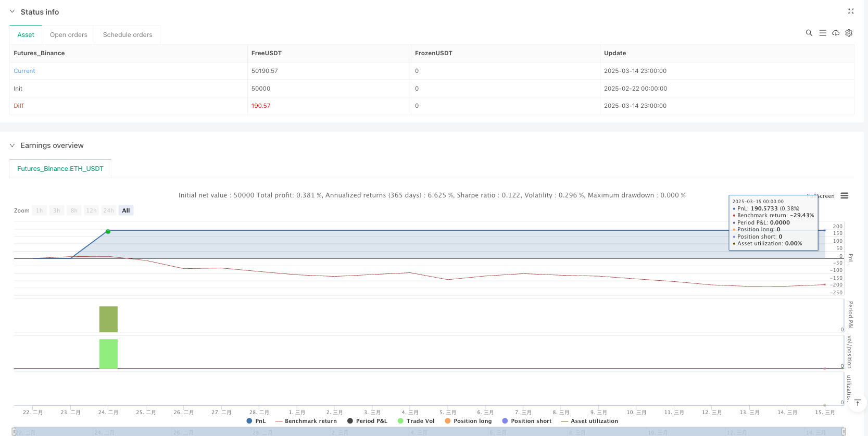This screenshot has height=436, width=868.
Task: Click the Diff row label
Action: point(19,106)
